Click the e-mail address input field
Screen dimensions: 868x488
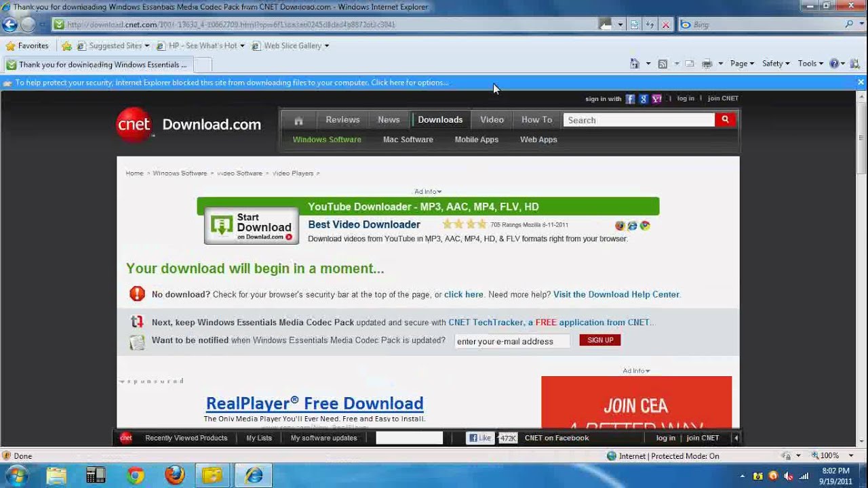(513, 341)
